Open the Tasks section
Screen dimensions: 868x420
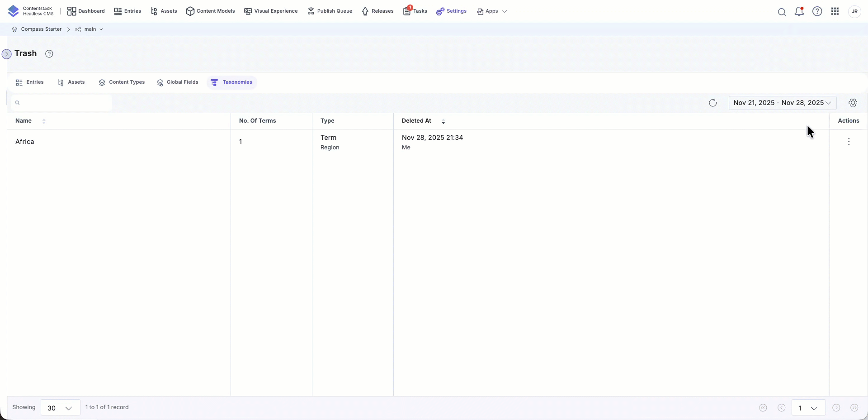point(415,11)
